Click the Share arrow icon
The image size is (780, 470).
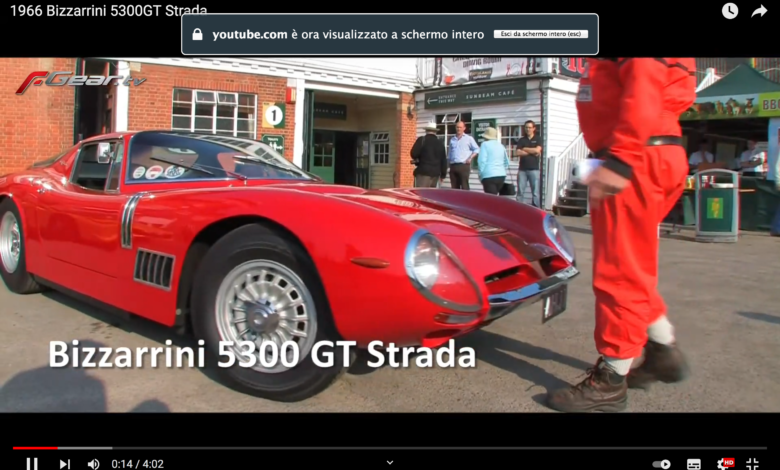pyautogui.click(x=759, y=11)
